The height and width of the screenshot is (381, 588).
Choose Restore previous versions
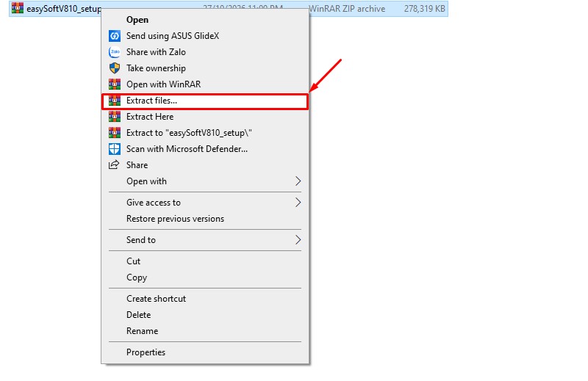coord(205,219)
